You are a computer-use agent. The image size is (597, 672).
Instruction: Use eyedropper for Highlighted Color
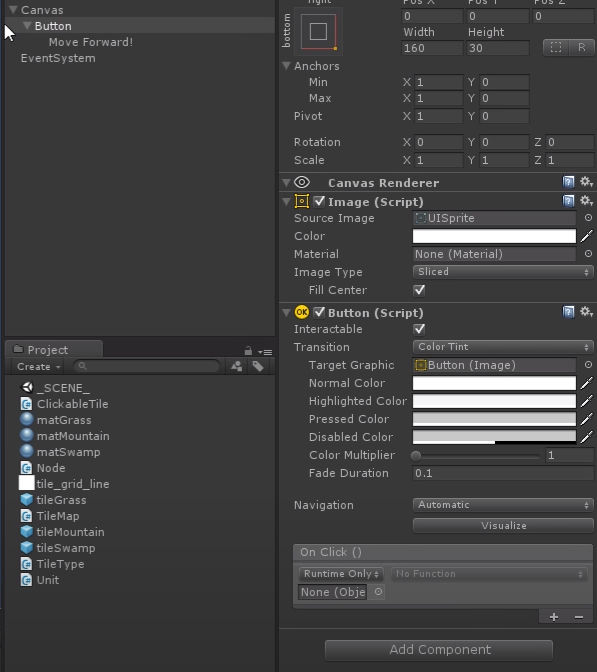tap(587, 401)
